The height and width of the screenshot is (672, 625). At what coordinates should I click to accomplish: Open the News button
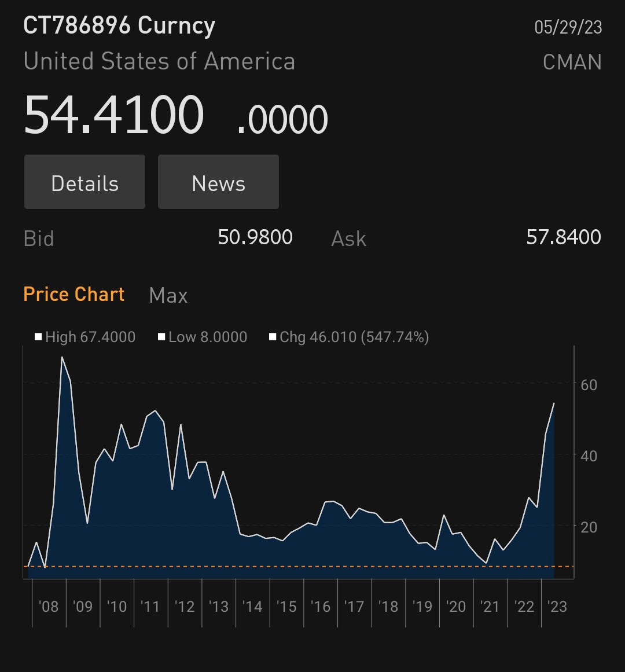[x=219, y=182]
